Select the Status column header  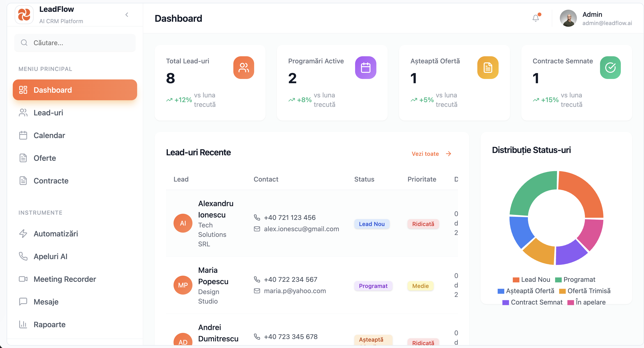click(364, 179)
